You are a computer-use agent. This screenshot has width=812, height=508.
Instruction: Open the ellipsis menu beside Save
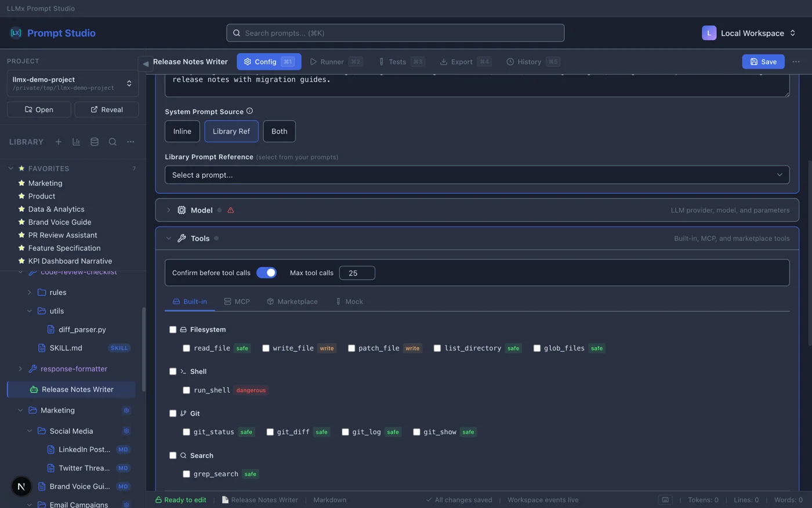796,62
